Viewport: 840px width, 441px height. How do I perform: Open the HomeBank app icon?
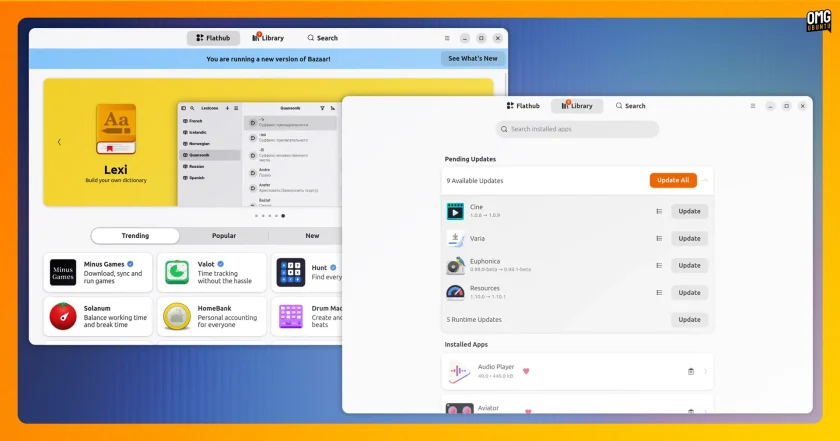click(177, 316)
